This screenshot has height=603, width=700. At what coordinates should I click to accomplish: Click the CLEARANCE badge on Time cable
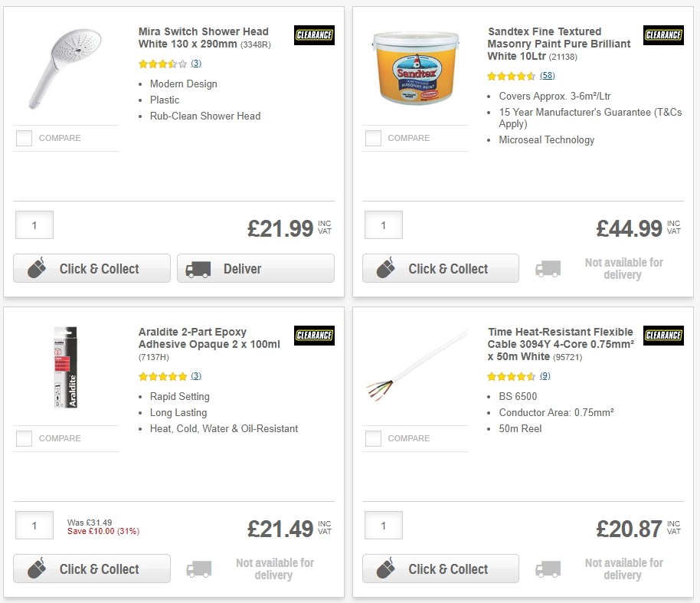click(663, 336)
